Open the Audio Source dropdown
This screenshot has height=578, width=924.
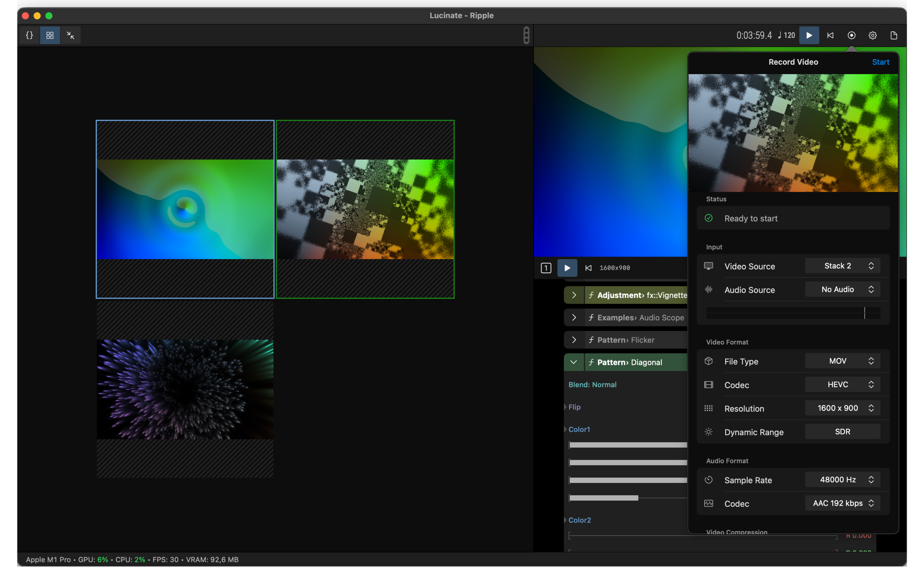[843, 289]
